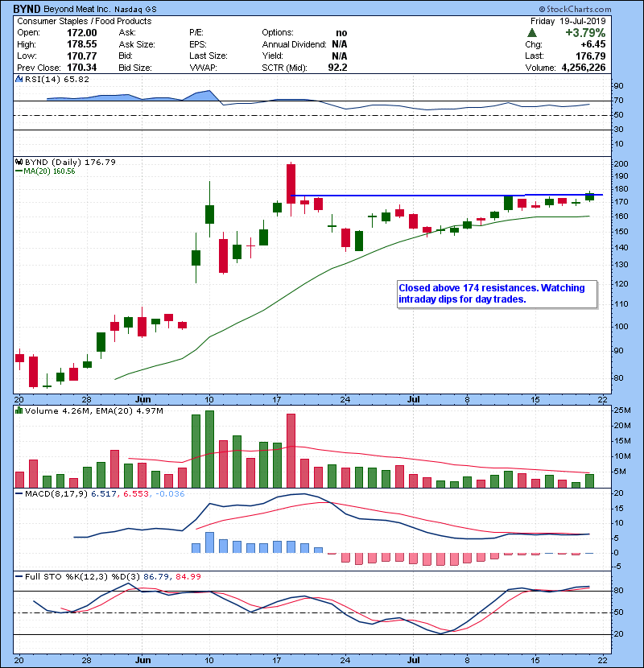Select the High value 178.55
The width and height of the screenshot is (644, 668).
pyautogui.click(x=82, y=44)
